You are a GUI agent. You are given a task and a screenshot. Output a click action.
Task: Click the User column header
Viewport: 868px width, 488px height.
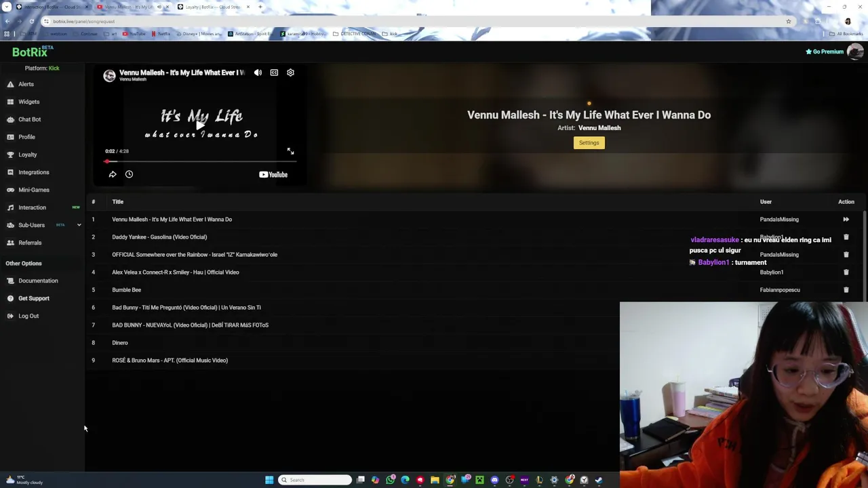click(766, 202)
